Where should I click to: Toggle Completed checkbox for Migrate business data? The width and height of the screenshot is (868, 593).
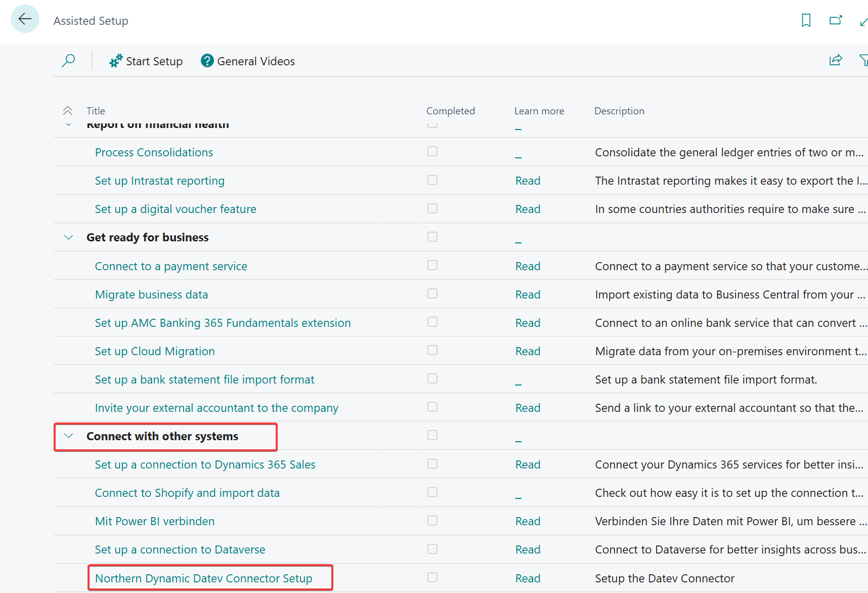[432, 293]
